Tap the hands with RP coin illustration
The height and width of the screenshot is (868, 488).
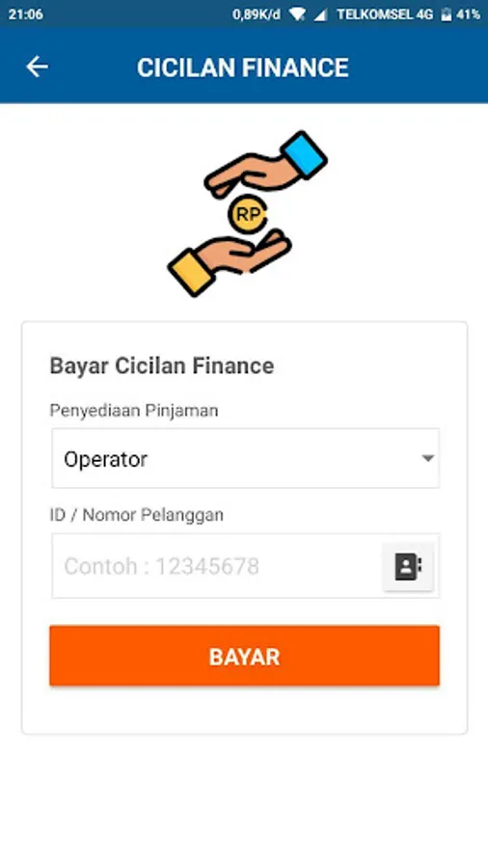247,214
